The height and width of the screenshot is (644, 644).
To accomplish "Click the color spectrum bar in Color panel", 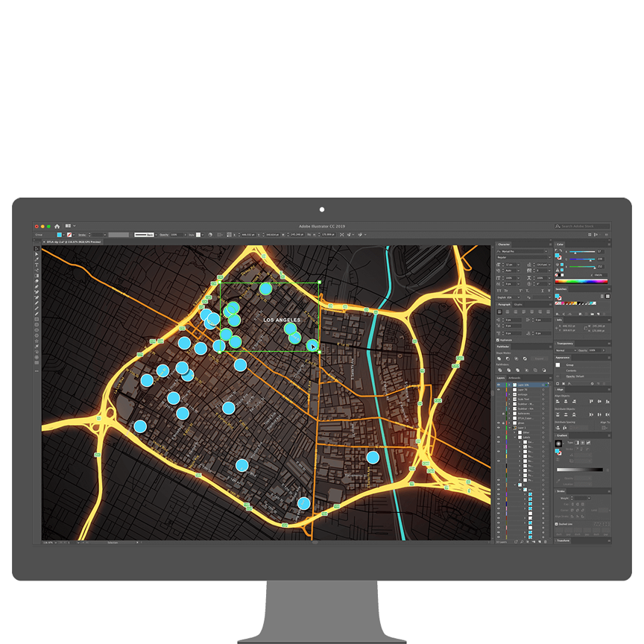I will coord(581,281).
